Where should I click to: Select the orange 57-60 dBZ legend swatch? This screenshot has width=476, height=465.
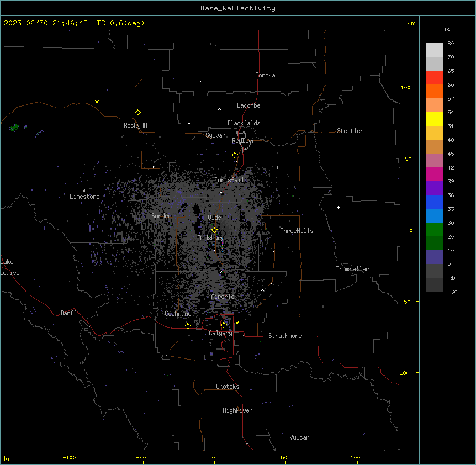[434, 91]
